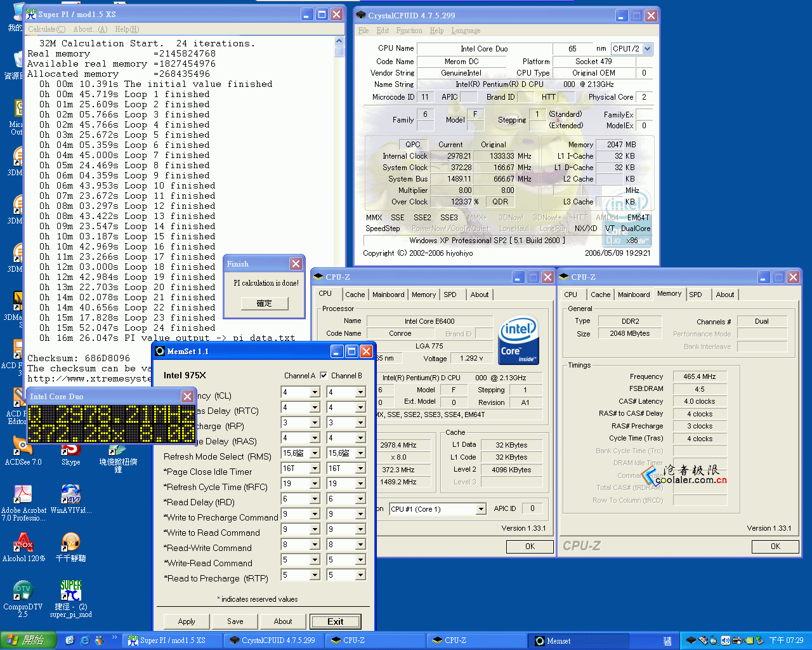Click the Save button in MemSet

pos(235,621)
